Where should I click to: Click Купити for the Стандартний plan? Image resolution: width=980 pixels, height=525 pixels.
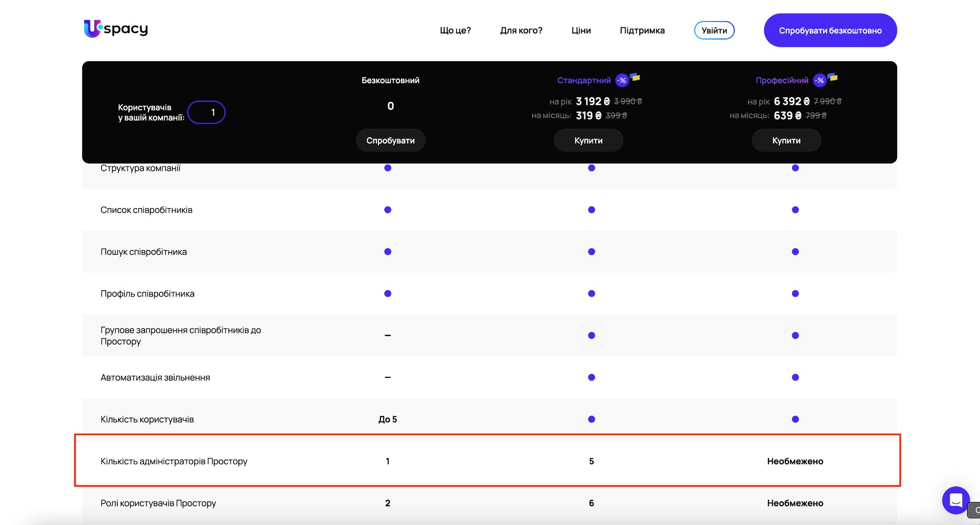tap(588, 141)
